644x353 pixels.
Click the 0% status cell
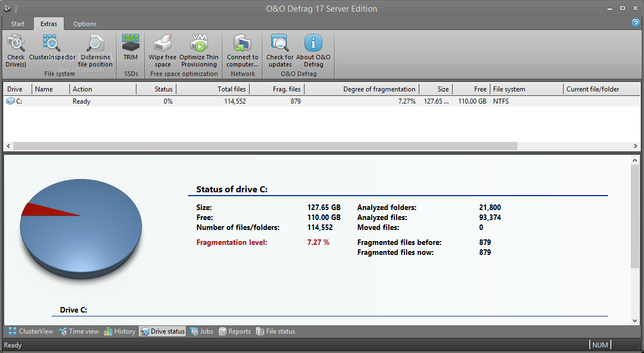[x=168, y=101]
